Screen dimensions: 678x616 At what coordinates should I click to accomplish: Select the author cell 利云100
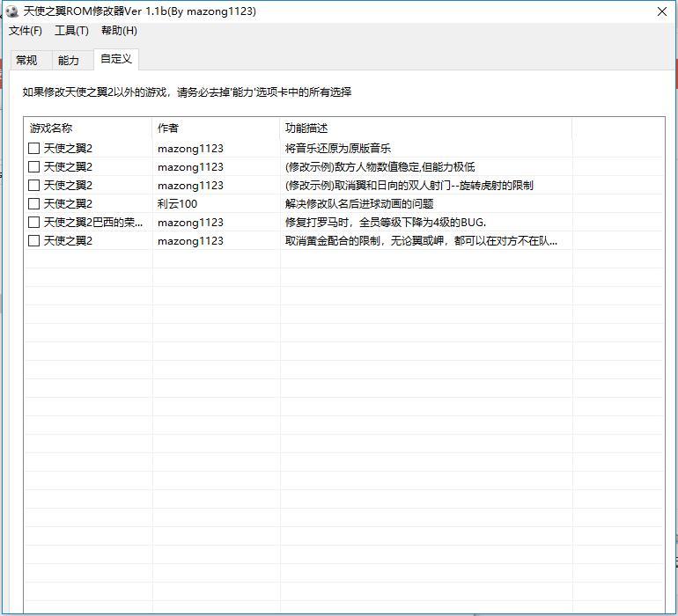pos(177,203)
